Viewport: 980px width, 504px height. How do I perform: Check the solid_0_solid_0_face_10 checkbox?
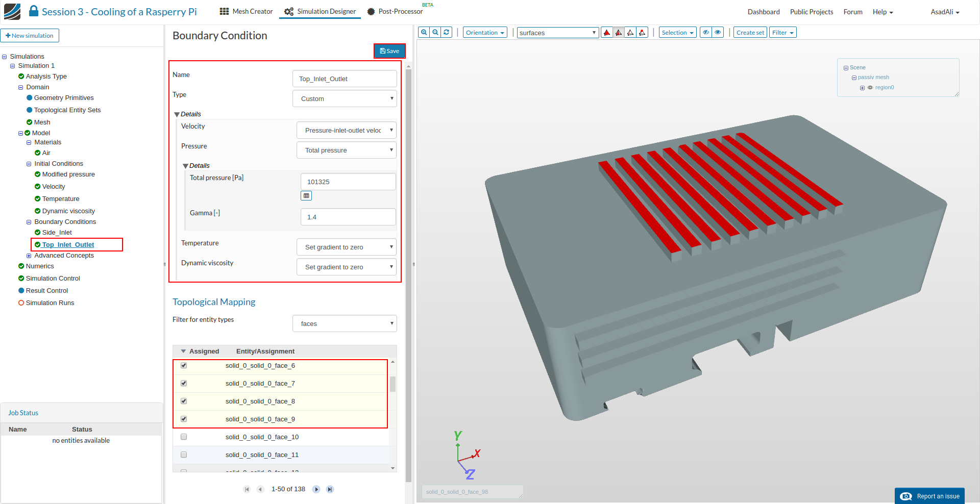click(x=184, y=437)
